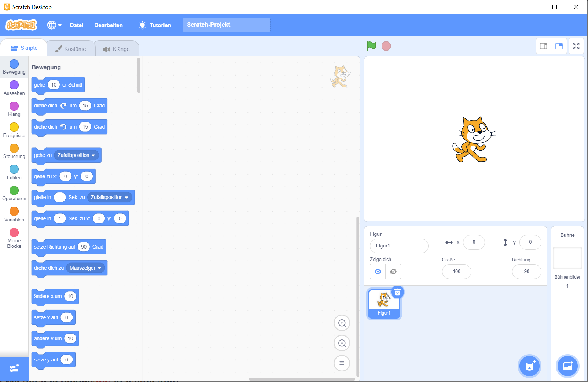
Task: Select the Variablen block category
Action: (x=14, y=214)
